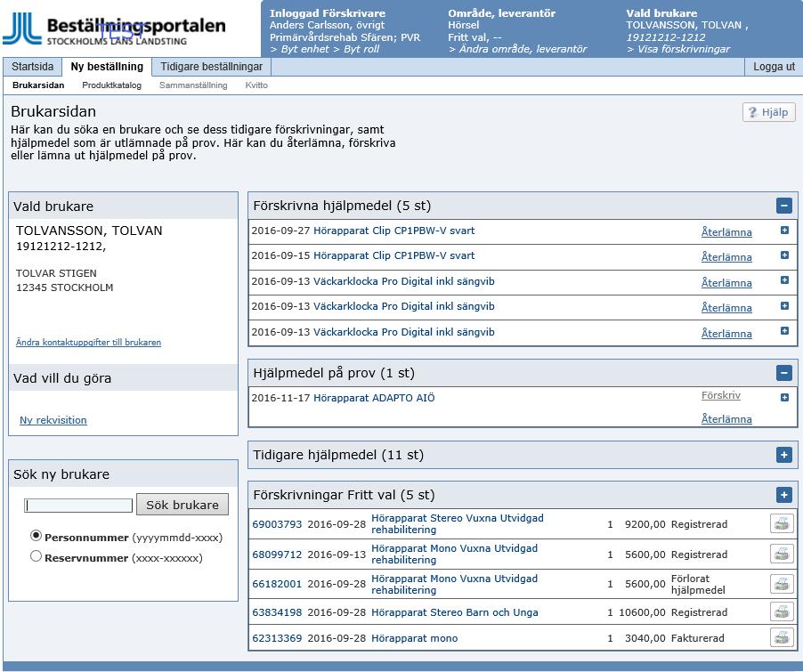
Task: Expand details for Hörapparat ADAPTO AIÖ row
Action: [x=784, y=398]
